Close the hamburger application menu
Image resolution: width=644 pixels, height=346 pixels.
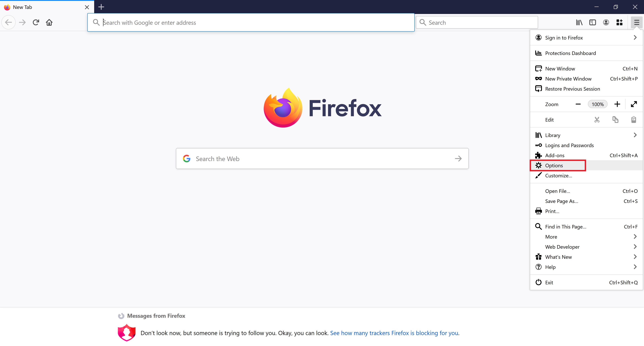click(636, 23)
